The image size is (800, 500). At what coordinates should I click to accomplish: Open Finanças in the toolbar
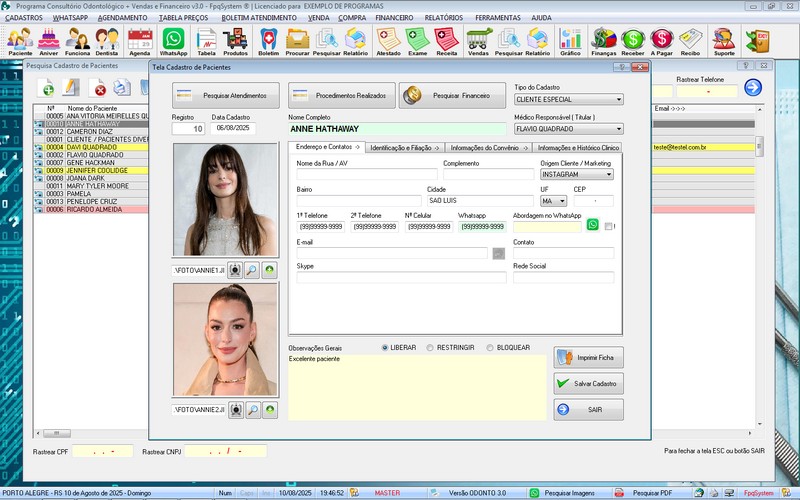click(604, 40)
